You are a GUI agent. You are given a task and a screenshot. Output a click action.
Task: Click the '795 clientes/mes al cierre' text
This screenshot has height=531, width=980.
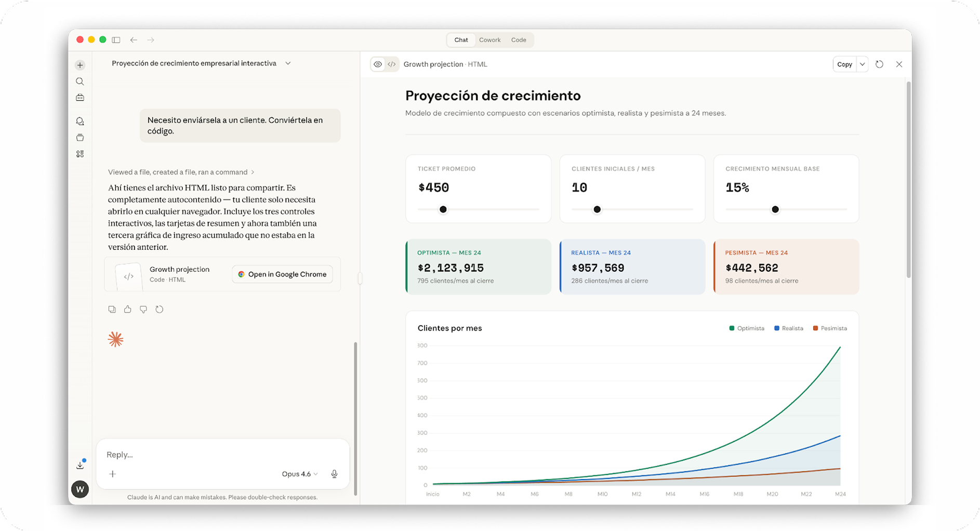pyautogui.click(x=455, y=281)
